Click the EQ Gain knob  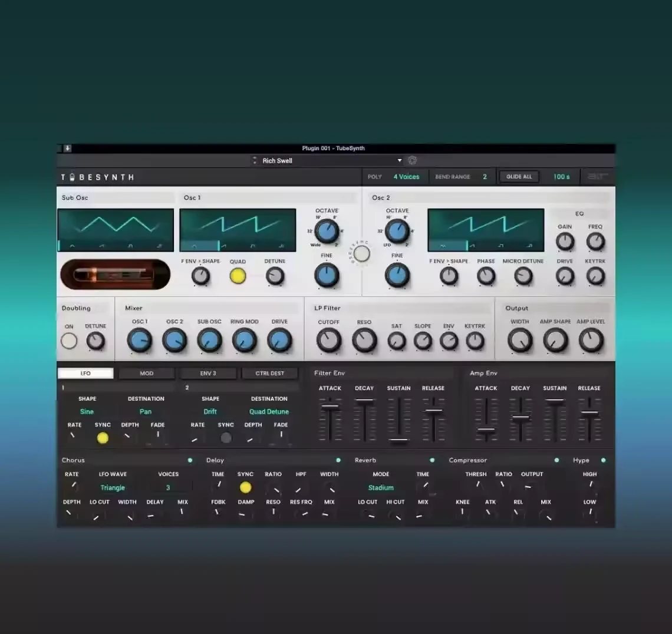(565, 242)
